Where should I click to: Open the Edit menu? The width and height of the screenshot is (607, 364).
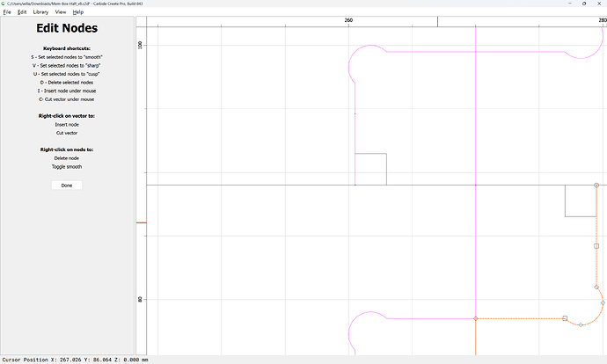[22, 12]
